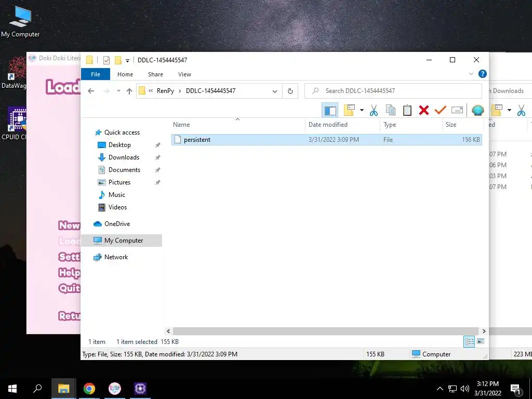Expand the Folder Options arrow in DDLC-1454445547 toolbar
This screenshot has height=399, width=532.
click(x=362, y=110)
